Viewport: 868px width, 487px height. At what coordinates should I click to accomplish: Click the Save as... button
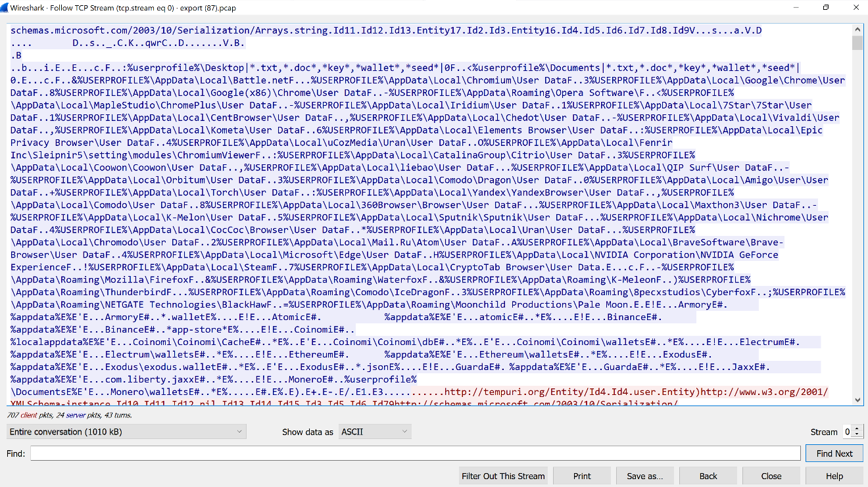[x=645, y=476]
